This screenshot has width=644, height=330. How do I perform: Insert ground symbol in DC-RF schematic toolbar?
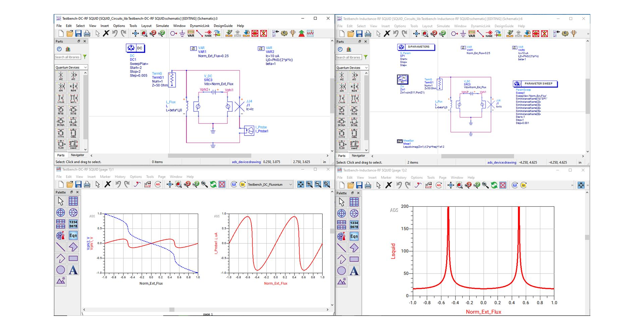pyautogui.click(x=182, y=34)
